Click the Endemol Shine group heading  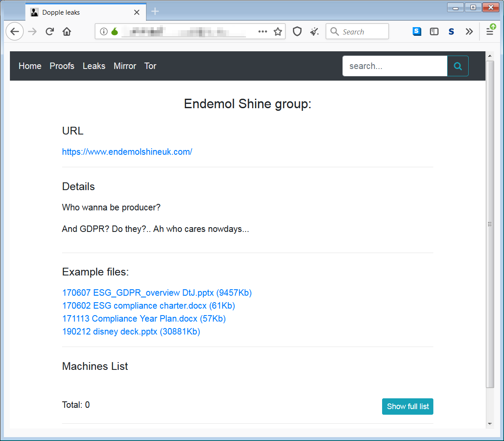pos(248,104)
